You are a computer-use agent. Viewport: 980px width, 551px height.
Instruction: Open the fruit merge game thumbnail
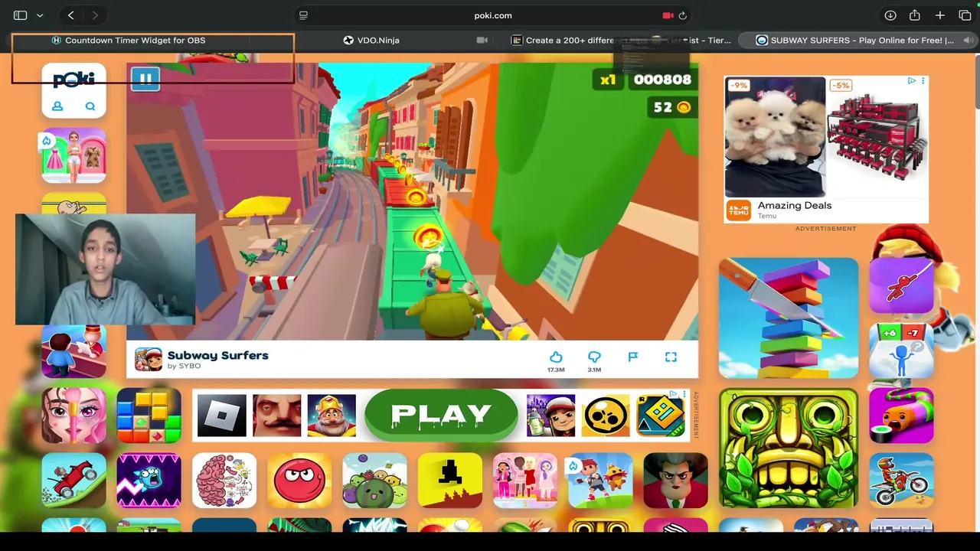(x=375, y=481)
